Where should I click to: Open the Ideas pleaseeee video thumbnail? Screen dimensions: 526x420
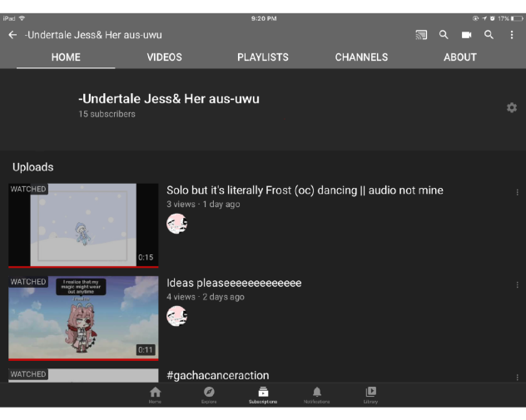coord(83,318)
